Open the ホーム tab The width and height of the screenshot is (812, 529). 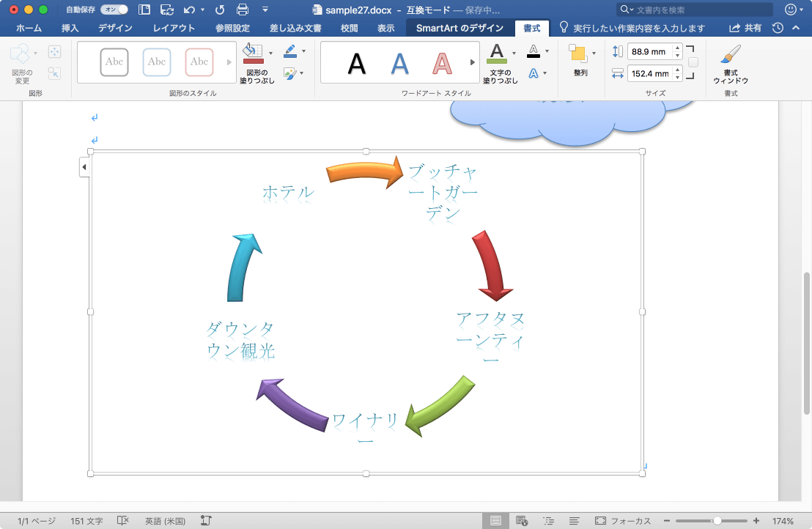click(x=29, y=28)
